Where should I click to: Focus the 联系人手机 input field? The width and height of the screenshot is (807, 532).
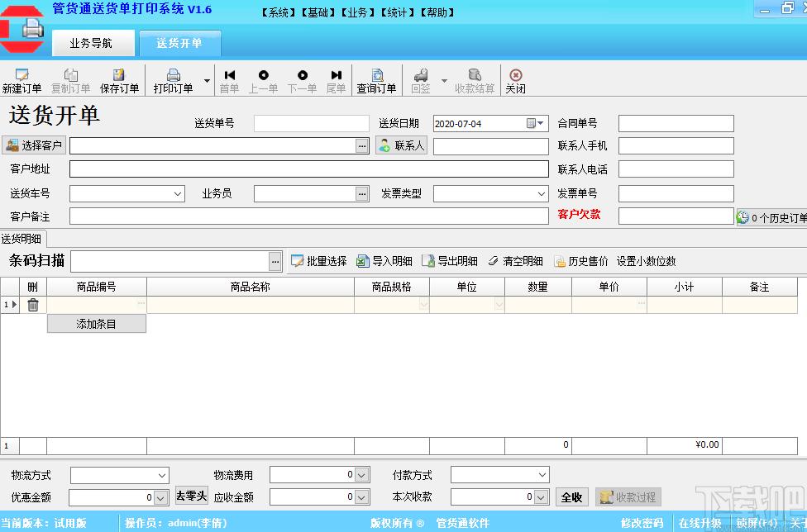point(676,146)
